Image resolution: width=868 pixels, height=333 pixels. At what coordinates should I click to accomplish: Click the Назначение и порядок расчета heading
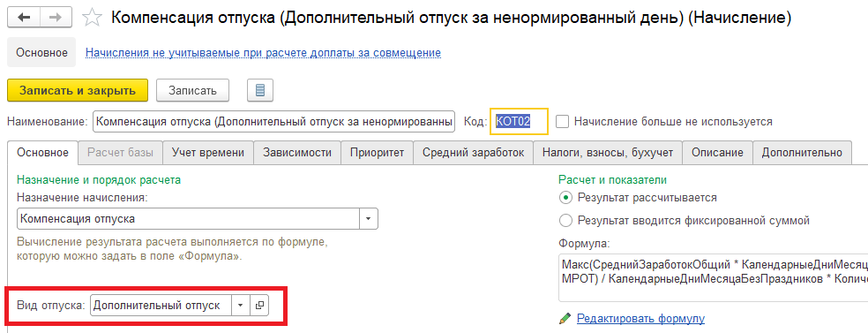tap(99, 180)
